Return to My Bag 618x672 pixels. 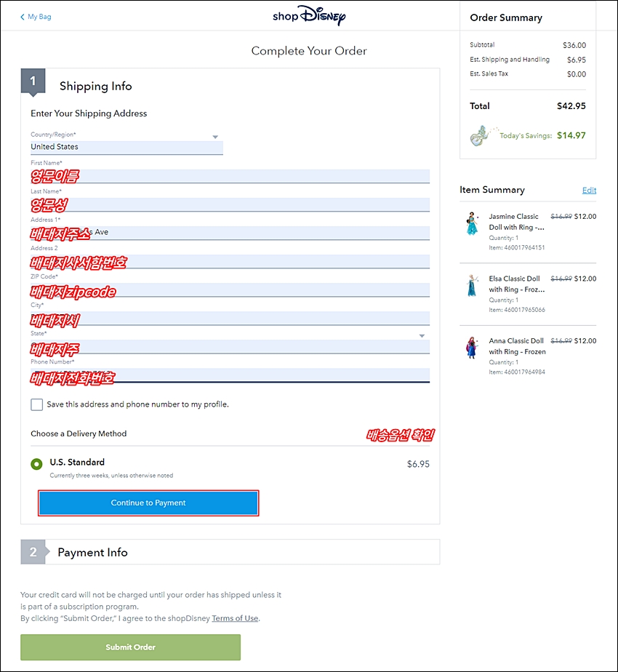pyautogui.click(x=39, y=17)
